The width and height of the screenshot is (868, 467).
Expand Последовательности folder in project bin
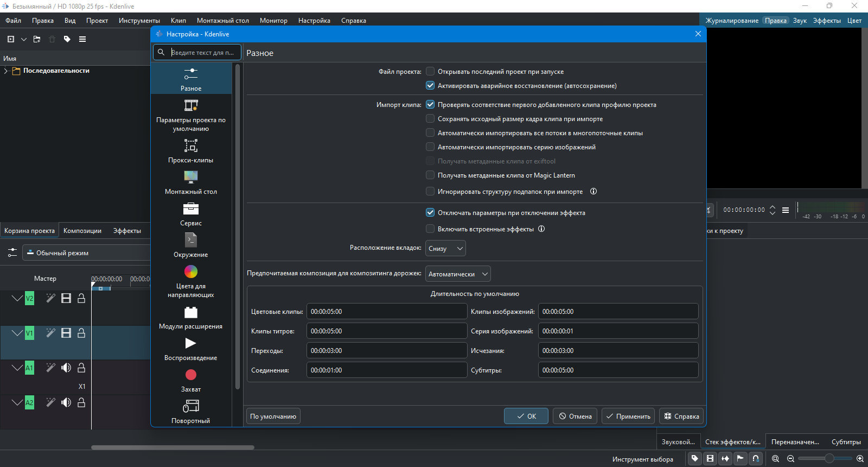click(x=6, y=71)
